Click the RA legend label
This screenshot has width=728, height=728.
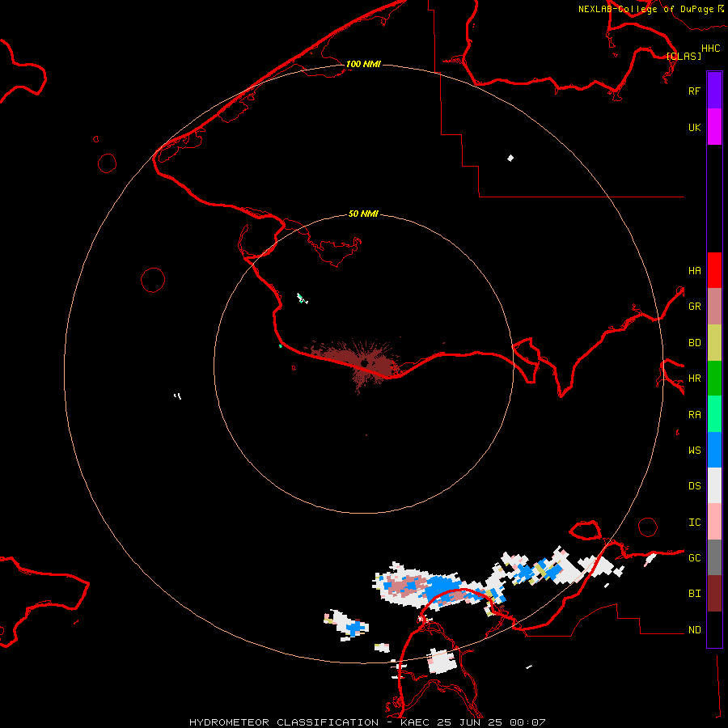[x=694, y=415]
